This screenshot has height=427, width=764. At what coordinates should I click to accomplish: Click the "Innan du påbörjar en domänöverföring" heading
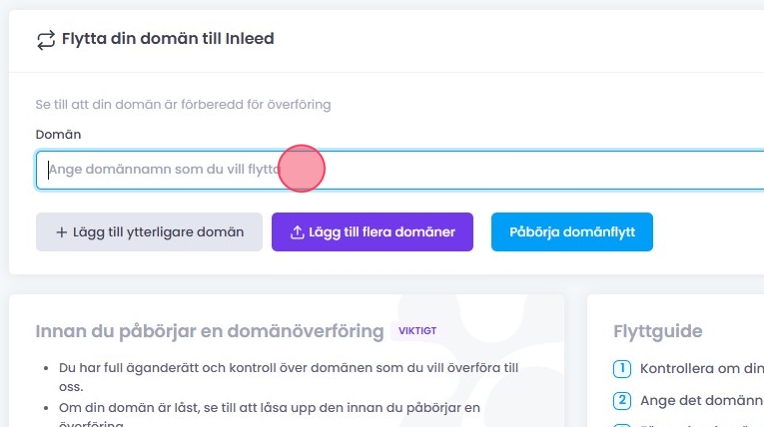[209, 331]
